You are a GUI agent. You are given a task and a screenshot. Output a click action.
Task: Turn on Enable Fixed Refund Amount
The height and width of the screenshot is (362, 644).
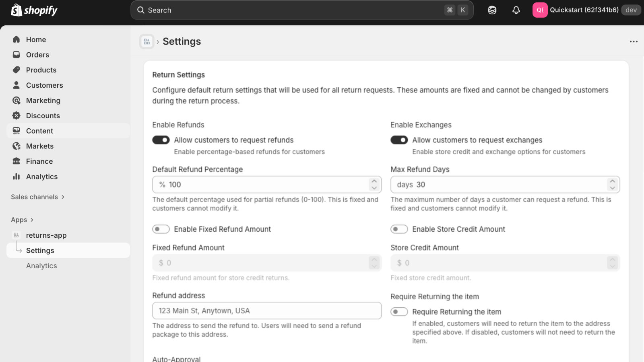pyautogui.click(x=161, y=229)
